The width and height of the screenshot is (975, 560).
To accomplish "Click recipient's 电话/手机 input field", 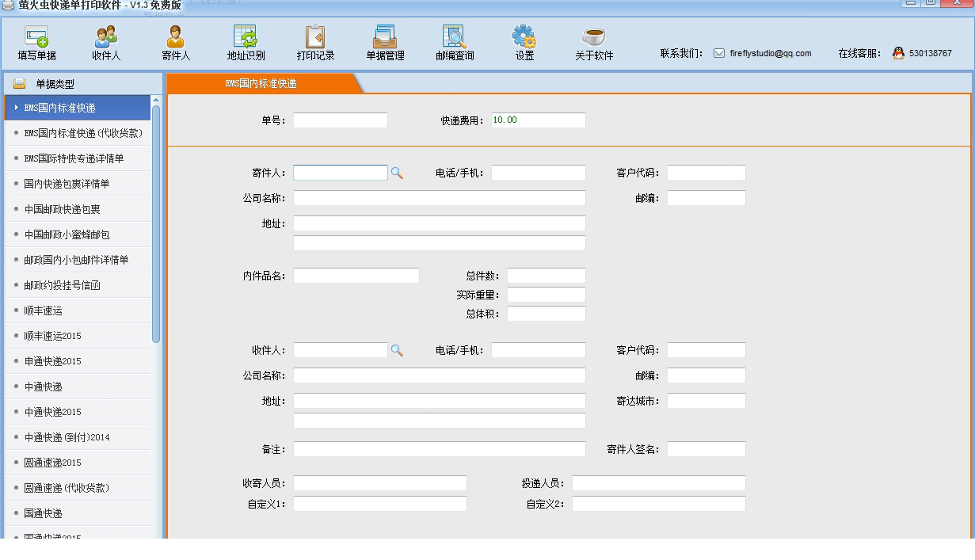I will pyautogui.click(x=539, y=350).
